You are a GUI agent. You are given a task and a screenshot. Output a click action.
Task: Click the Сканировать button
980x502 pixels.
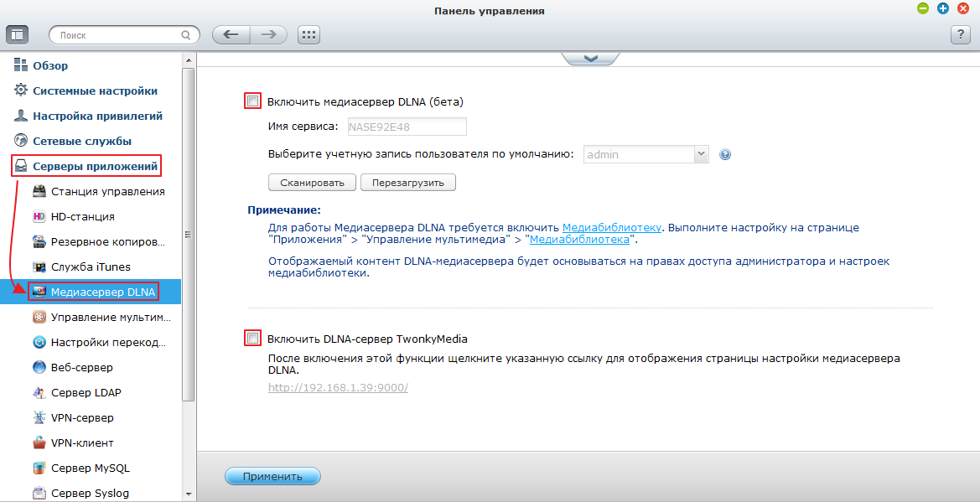pos(312,183)
